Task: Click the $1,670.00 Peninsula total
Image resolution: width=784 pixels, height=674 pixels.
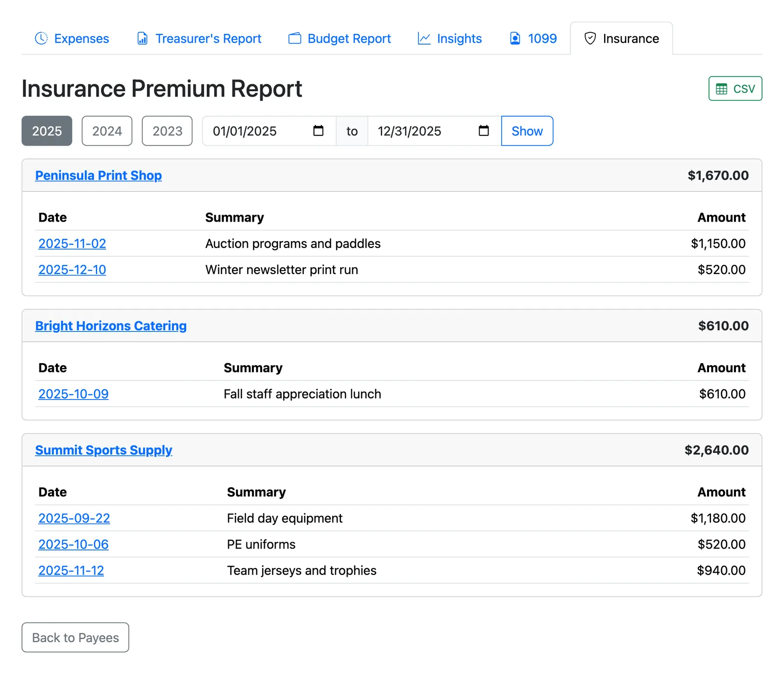Action: (718, 175)
